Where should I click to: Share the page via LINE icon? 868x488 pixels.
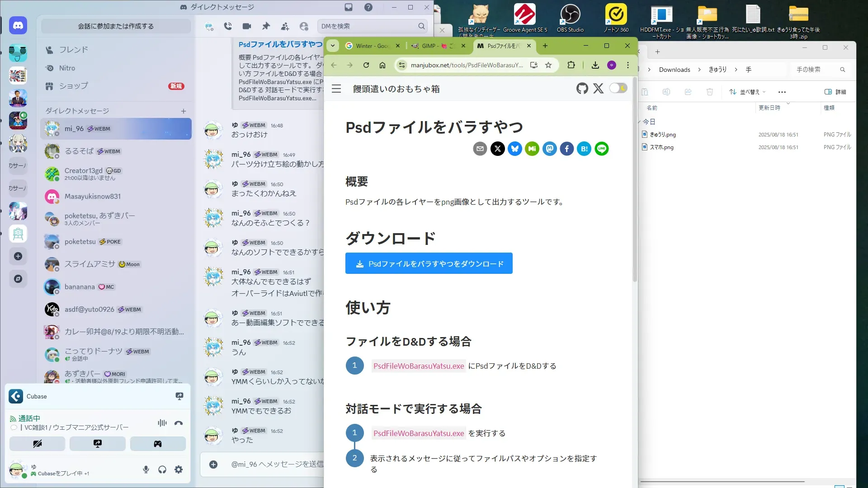coord(601,149)
